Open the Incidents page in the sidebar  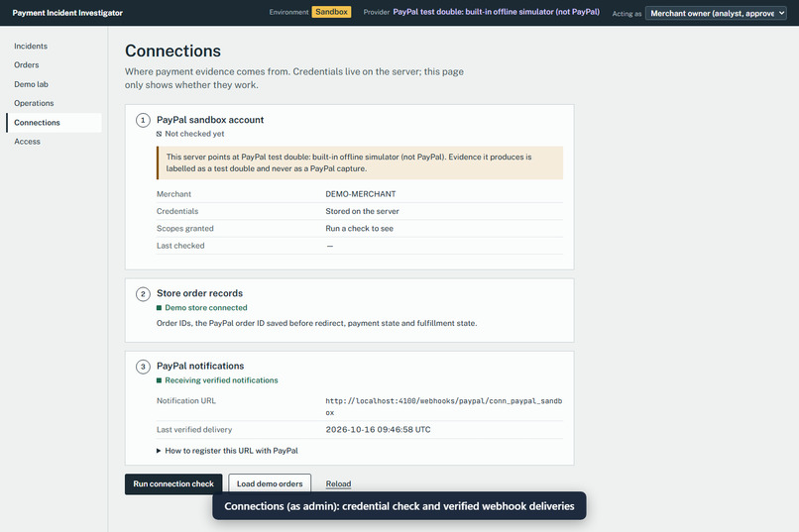tap(31, 46)
